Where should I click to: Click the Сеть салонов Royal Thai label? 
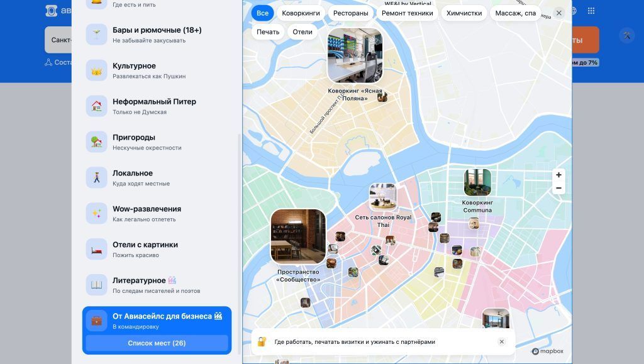[x=383, y=221]
